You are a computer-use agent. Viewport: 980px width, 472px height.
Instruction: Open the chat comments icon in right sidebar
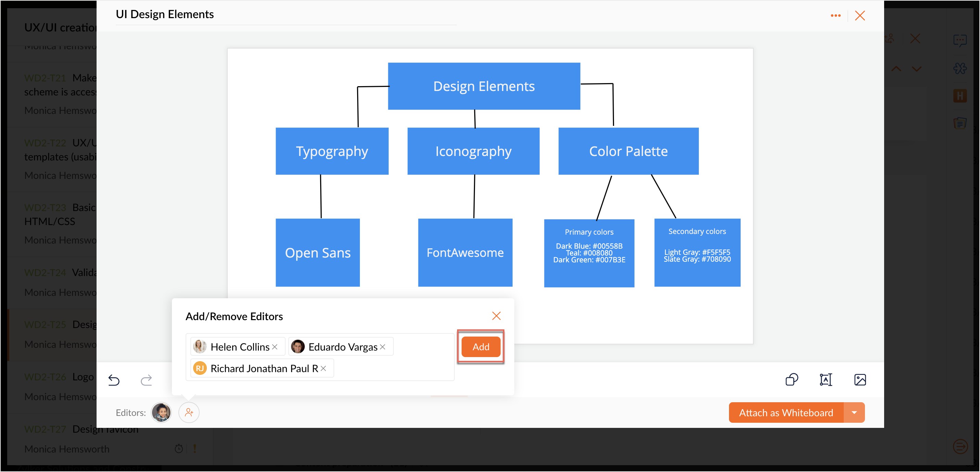click(960, 40)
